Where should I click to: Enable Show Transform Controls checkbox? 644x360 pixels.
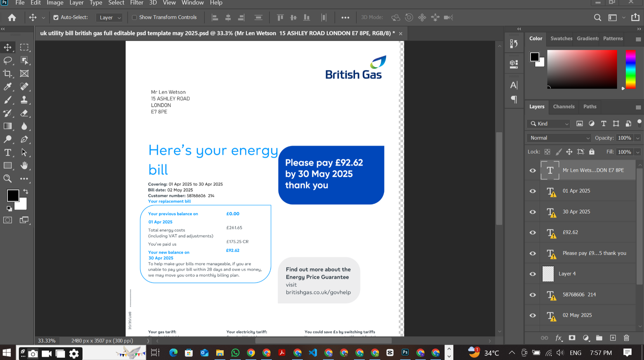134,17
